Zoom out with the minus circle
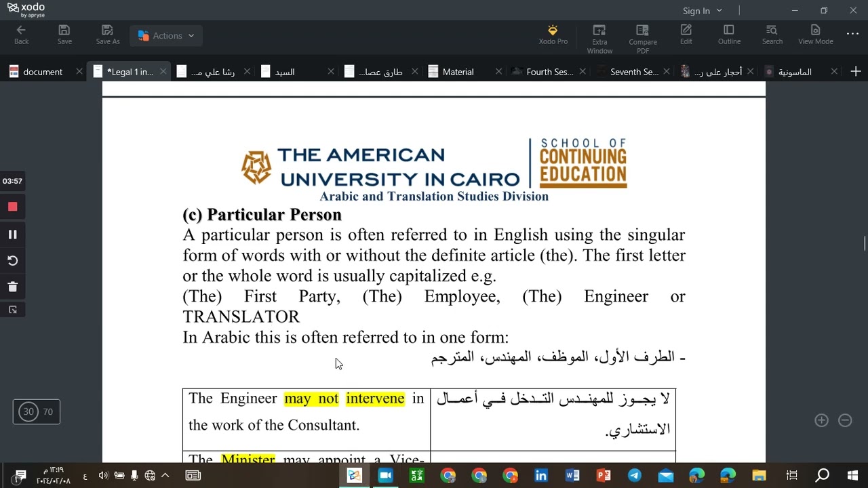This screenshot has width=868, height=488. [x=845, y=420]
